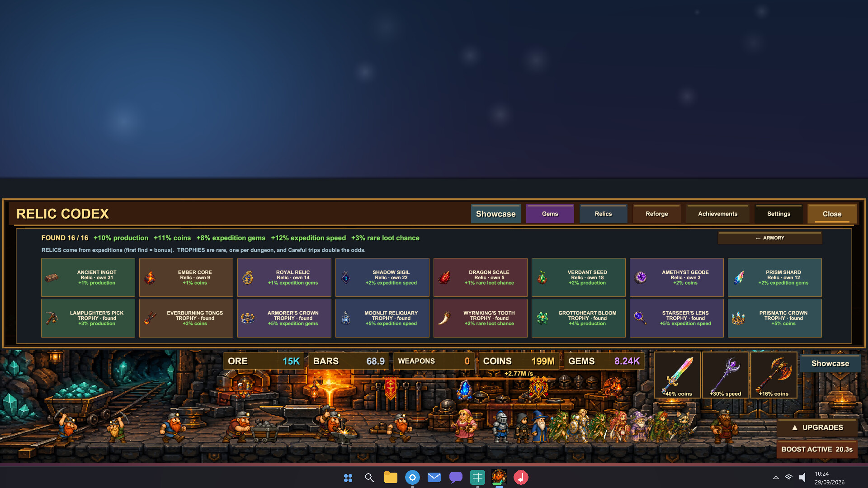Screen dimensions: 868x488
Task: Select the Armorer's Crown trophy icon
Action: [248, 318]
